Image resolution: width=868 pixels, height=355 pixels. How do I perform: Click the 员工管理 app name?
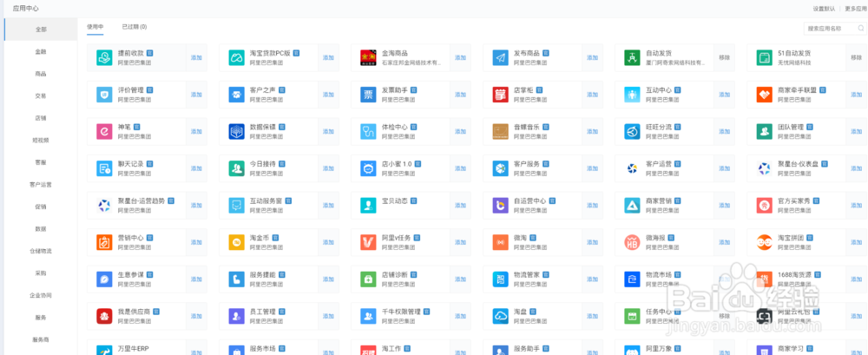(x=263, y=312)
